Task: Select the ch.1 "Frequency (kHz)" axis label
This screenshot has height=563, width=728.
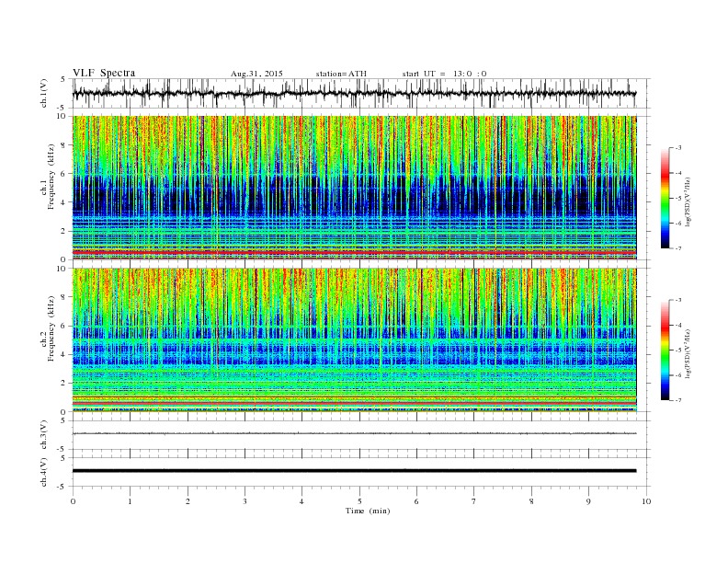Action: [51, 177]
